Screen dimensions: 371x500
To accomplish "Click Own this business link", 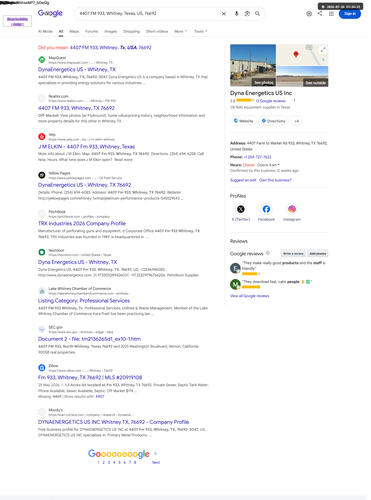I will tap(275, 180).
